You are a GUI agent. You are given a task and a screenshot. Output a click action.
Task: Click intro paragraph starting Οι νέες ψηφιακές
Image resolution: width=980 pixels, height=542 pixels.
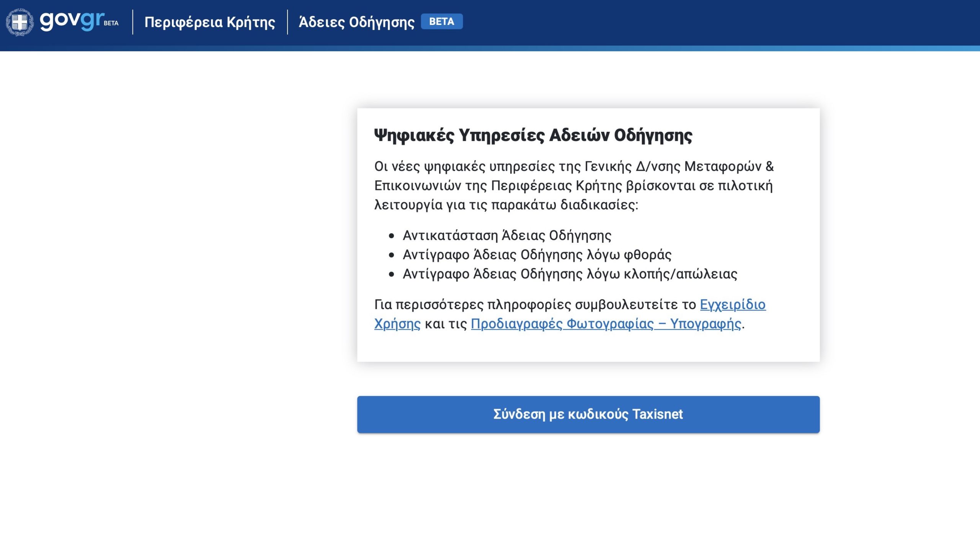click(x=573, y=186)
